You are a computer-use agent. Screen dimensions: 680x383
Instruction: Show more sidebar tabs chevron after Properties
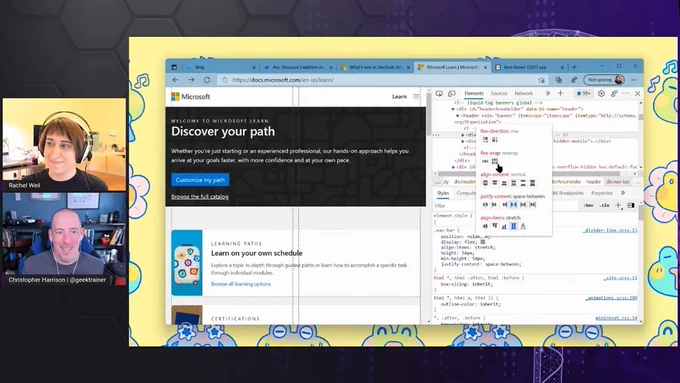click(x=623, y=193)
